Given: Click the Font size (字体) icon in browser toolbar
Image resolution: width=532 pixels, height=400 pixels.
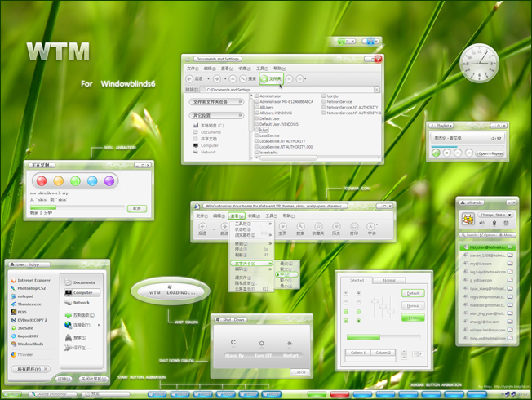Looking at the screenshot, I should [370, 226].
